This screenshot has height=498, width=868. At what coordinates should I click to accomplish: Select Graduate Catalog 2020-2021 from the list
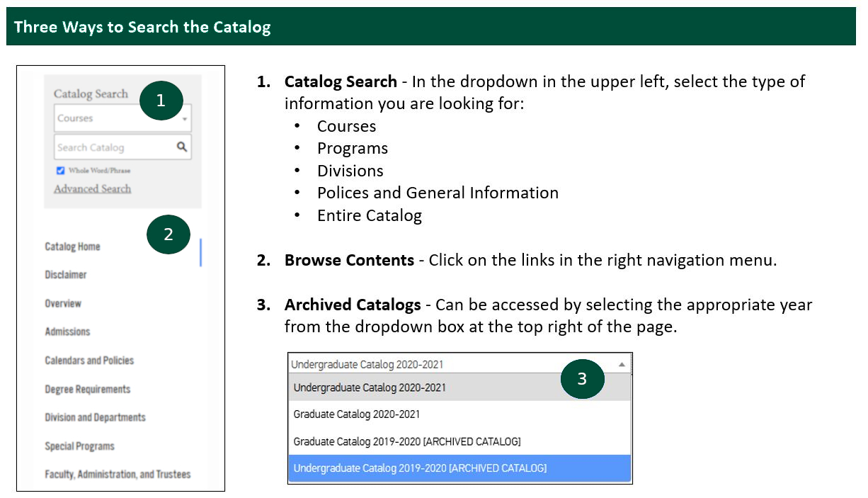pyautogui.click(x=357, y=414)
